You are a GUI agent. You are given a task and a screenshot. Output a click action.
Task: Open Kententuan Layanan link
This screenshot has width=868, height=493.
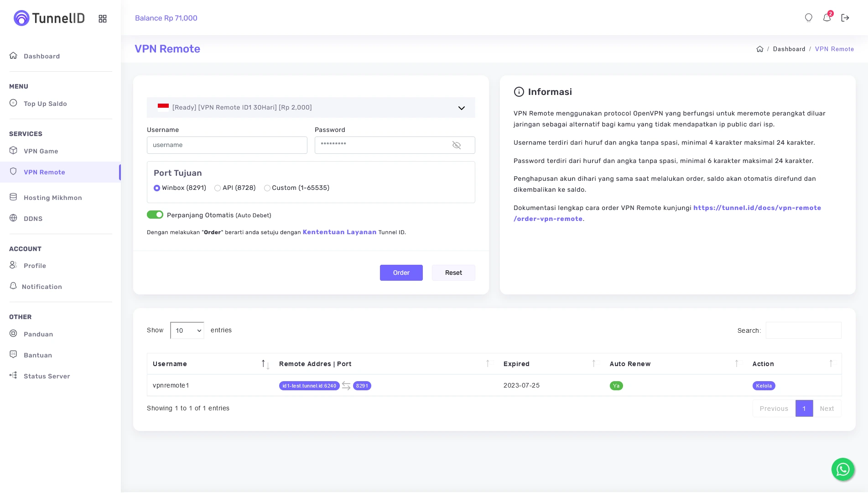[x=339, y=232]
